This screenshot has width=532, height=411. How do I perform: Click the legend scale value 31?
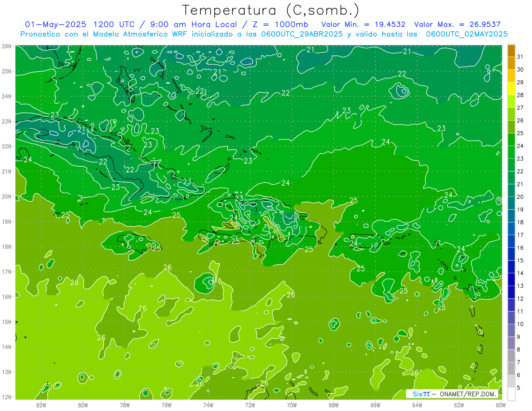coord(520,57)
